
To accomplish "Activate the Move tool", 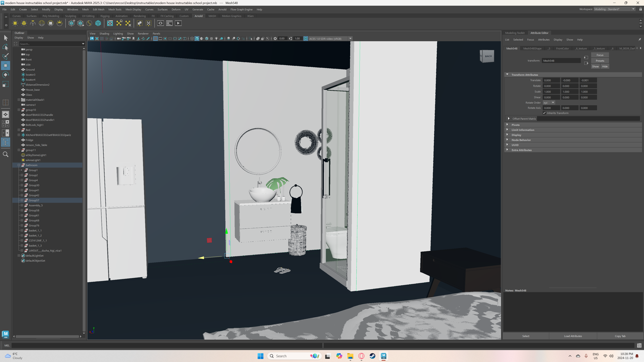I will coord(6,66).
